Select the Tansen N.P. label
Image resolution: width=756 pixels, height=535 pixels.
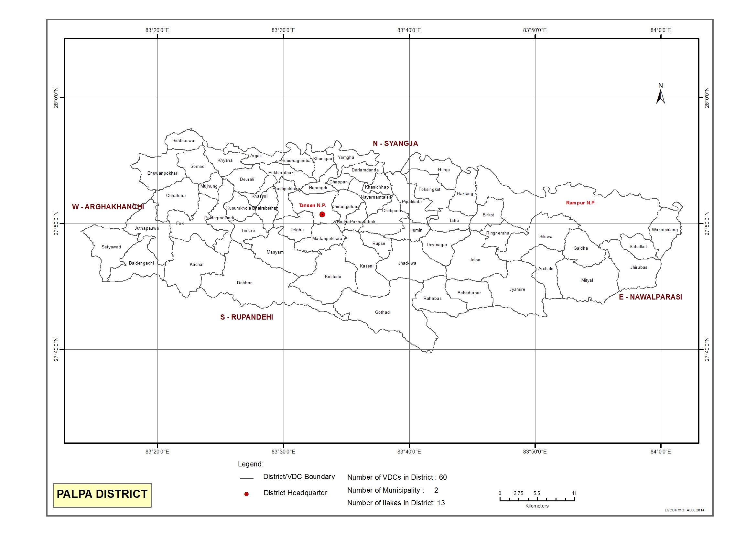click(312, 205)
